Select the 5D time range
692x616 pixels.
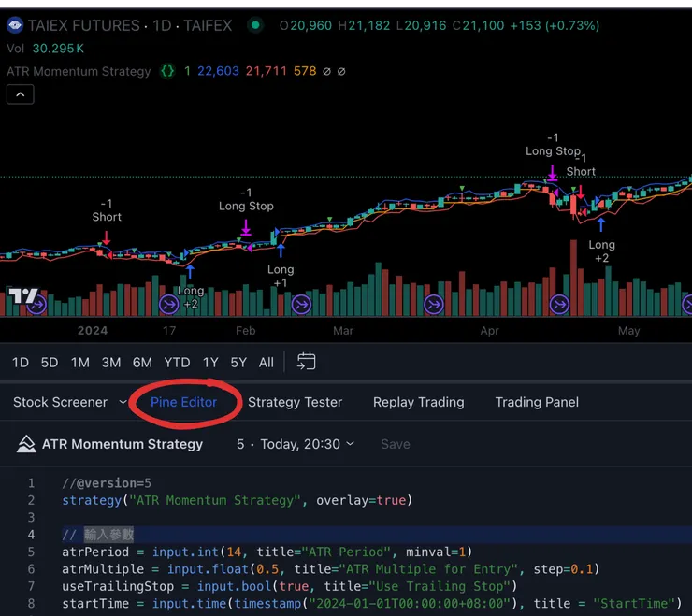50,363
